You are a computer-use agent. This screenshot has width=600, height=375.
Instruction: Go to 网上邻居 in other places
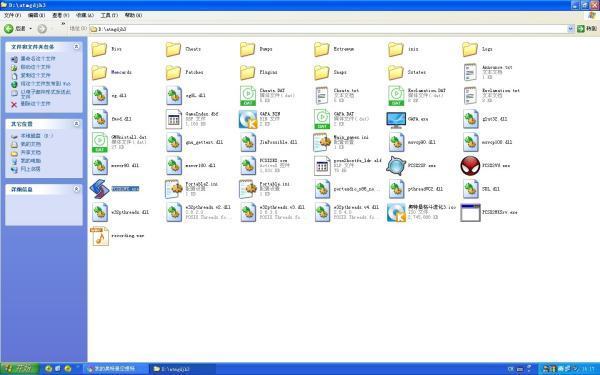31,169
